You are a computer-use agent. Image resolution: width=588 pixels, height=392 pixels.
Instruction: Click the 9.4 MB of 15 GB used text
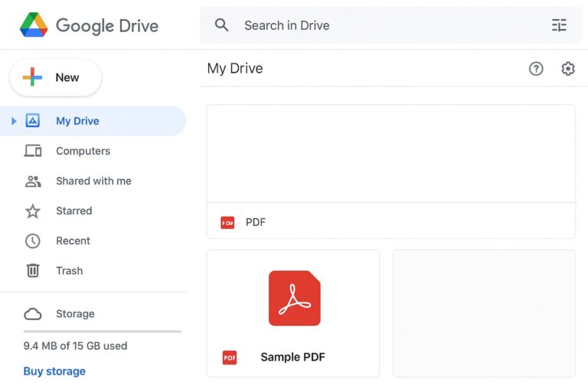tap(75, 346)
